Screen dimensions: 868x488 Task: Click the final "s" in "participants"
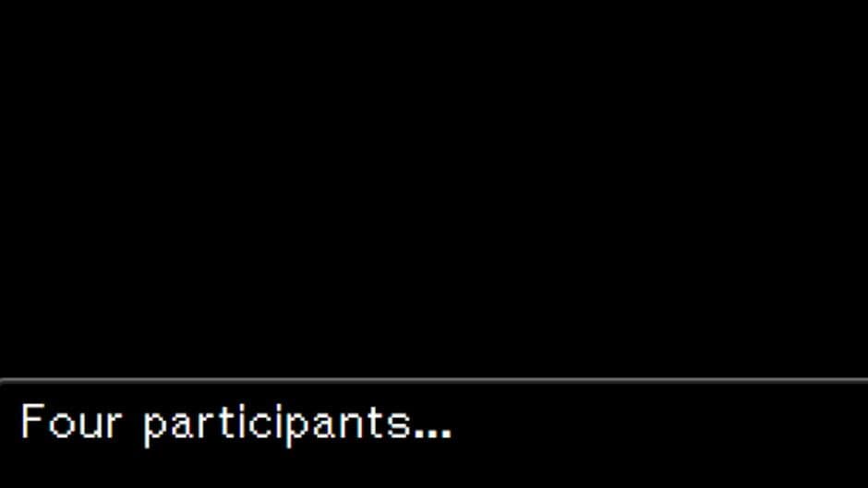[400, 426]
